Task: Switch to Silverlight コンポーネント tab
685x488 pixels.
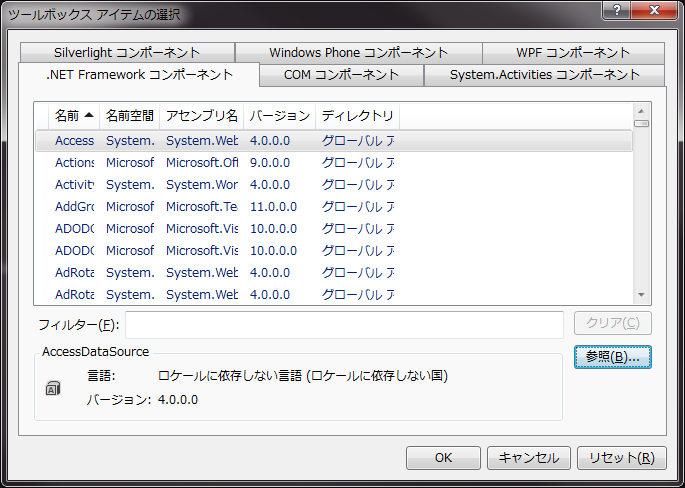Action: pos(127,53)
